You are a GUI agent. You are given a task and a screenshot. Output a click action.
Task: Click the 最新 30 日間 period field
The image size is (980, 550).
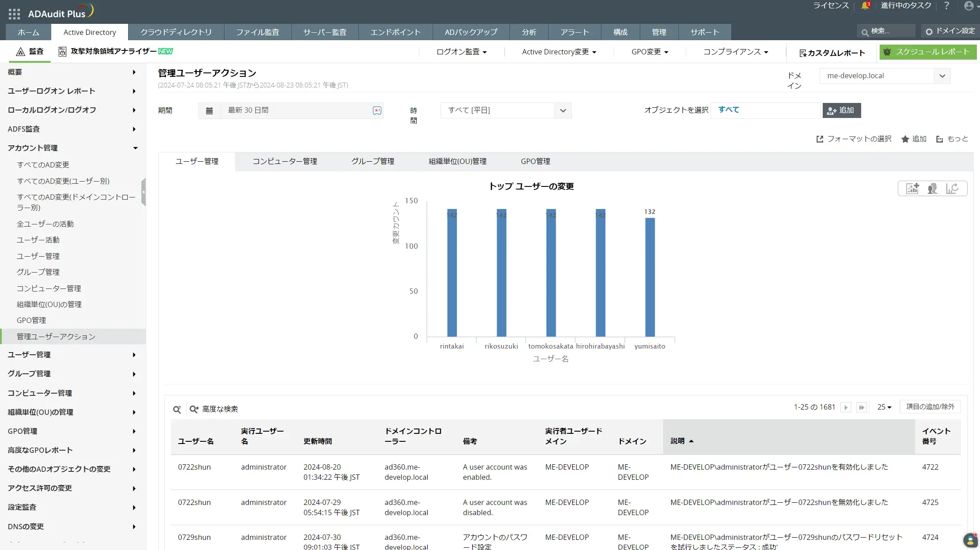coord(291,110)
